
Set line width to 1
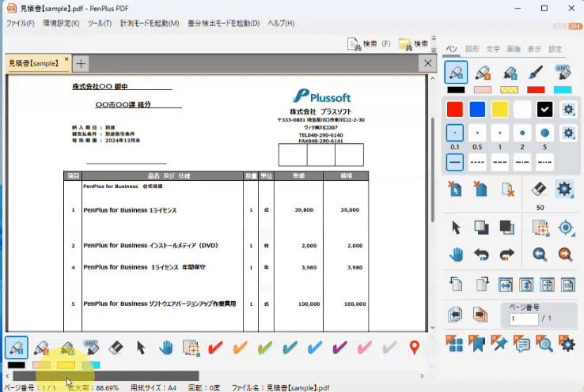500,133
